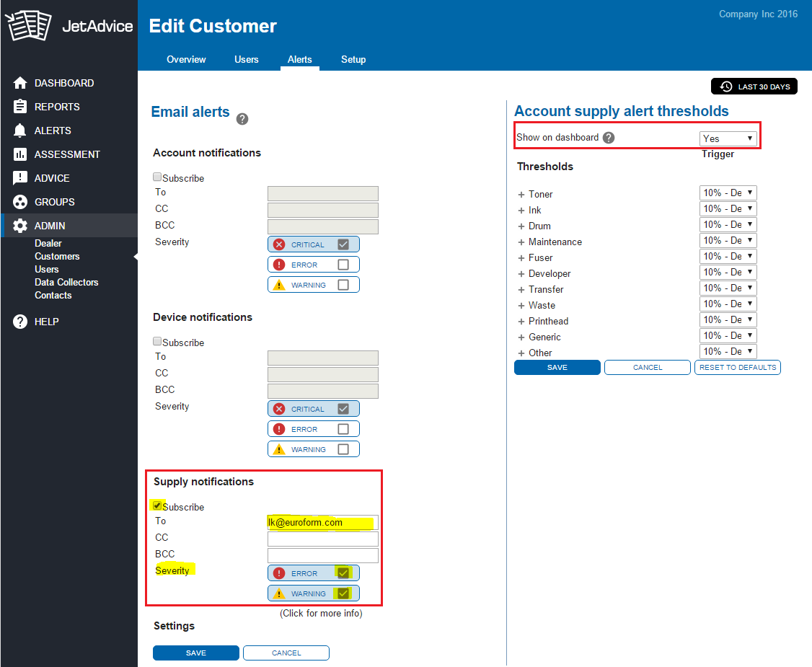The image size is (812, 667).
Task: Click the Assessment chart icon
Action: [20, 154]
